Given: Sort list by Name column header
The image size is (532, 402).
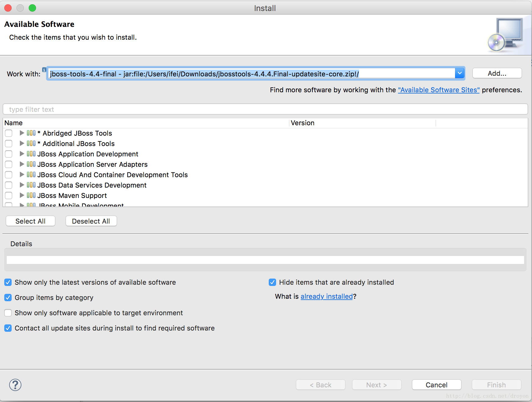Looking at the screenshot, I should [146, 123].
